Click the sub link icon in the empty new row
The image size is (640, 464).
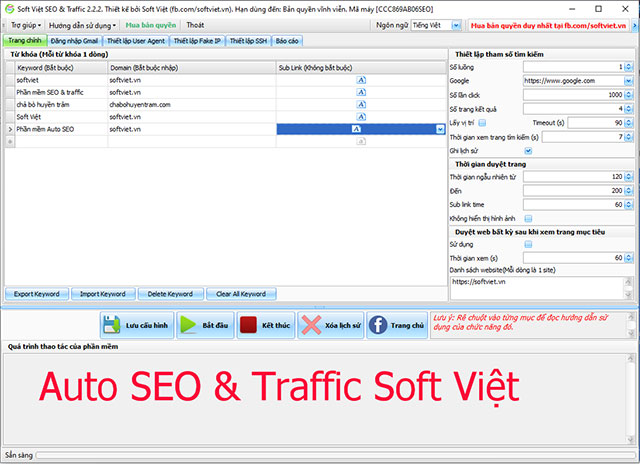click(x=361, y=141)
